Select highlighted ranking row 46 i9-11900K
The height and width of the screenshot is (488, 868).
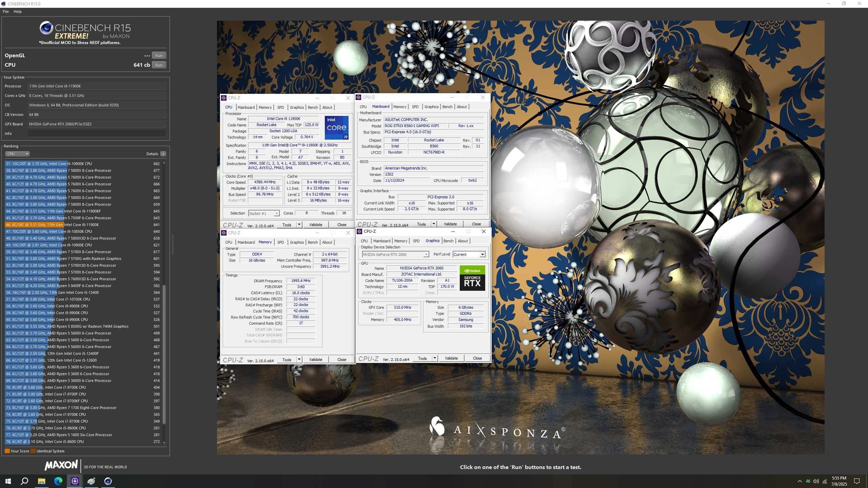pos(83,225)
